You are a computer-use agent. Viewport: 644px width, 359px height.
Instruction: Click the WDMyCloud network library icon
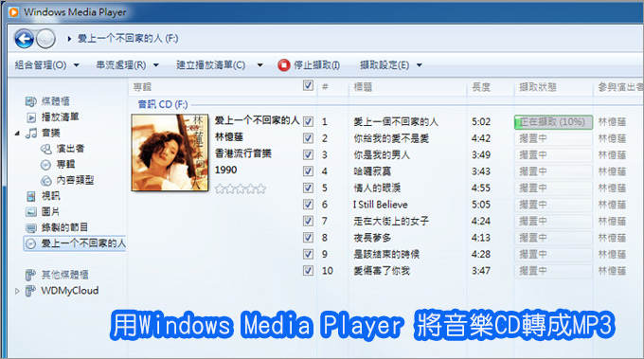click(30, 291)
